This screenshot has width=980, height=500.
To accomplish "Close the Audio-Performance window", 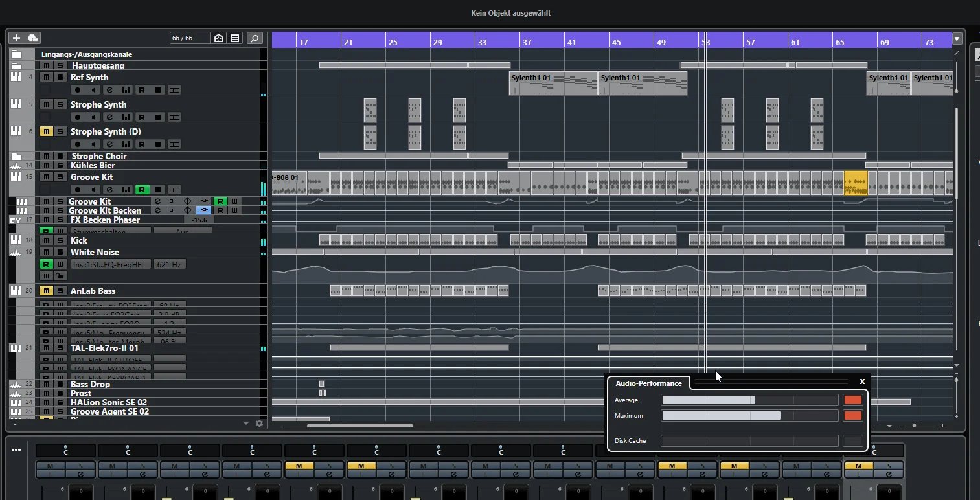I will tap(862, 381).
